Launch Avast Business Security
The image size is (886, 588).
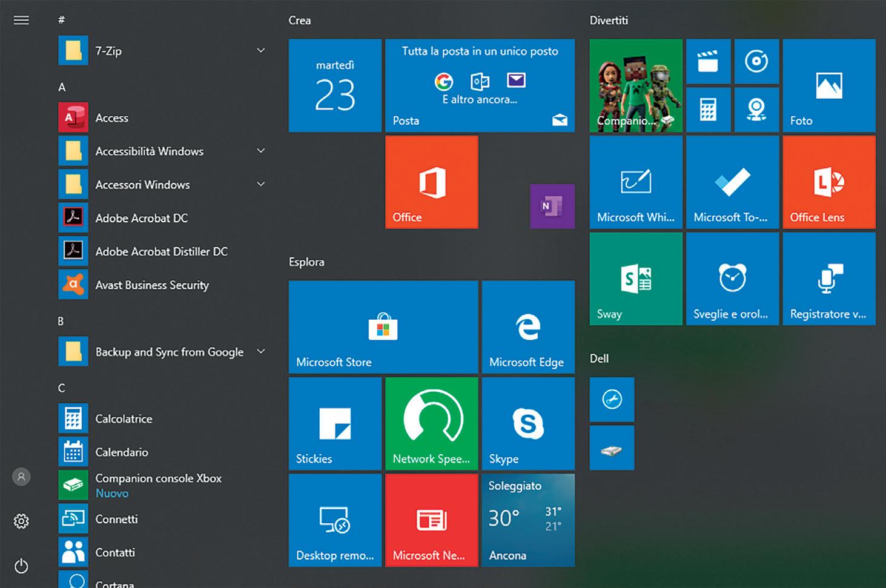[162, 285]
